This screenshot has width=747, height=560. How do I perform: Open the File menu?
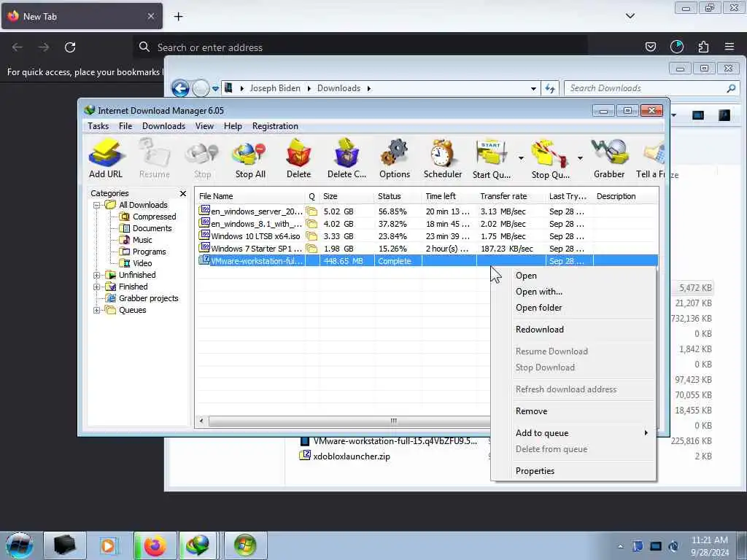pos(125,126)
